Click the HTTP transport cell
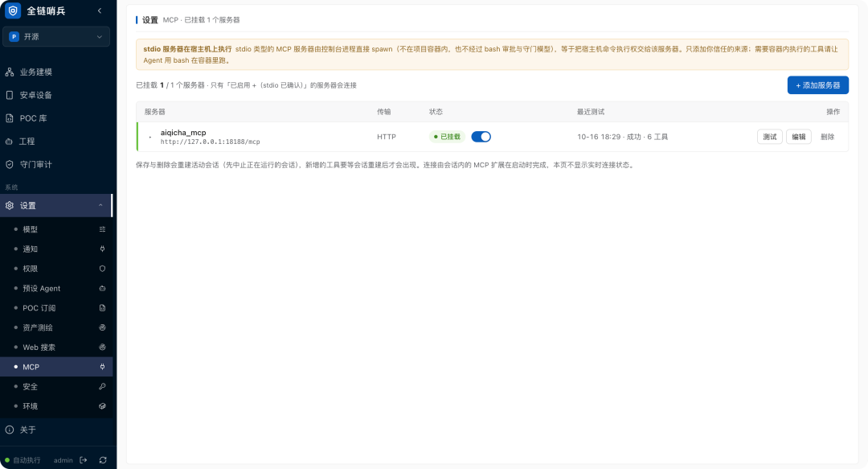This screenshot has height=469, width=868. 387,137
